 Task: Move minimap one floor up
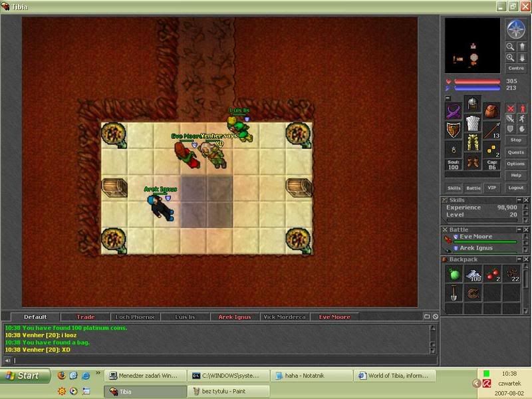tap(522, 47)
